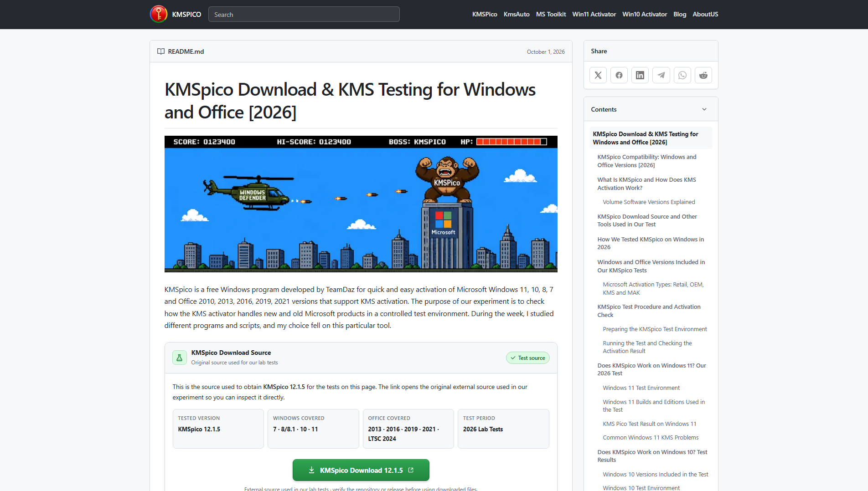Jump to Windows 10 Versions Included section
Image resolution: width=868 pixels, height=491 pixels.
(656, 474)
